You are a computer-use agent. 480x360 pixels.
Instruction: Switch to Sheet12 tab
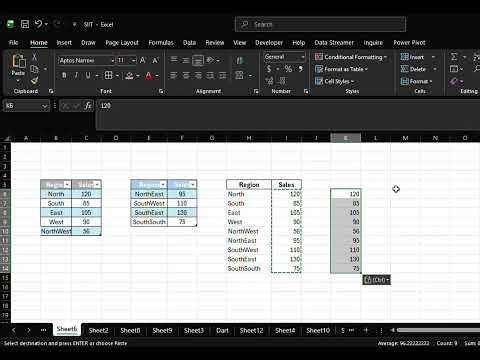[251, 330]
